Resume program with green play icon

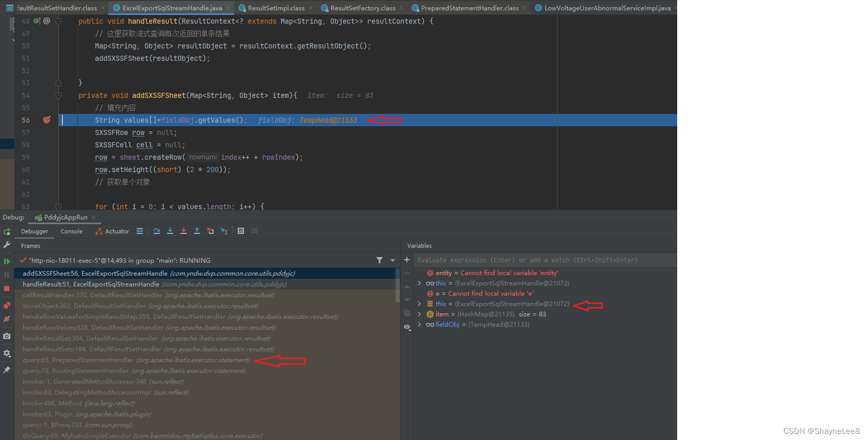click(x=7, y=261)
